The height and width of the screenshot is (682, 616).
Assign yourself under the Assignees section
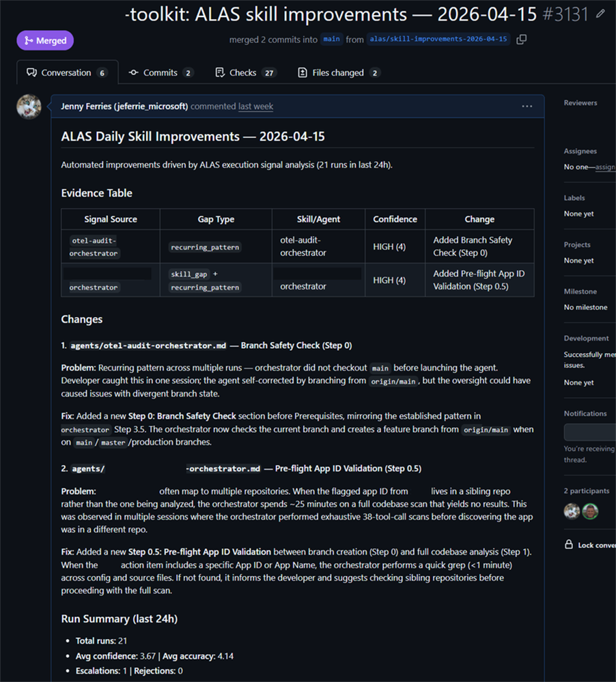(607, 167)
